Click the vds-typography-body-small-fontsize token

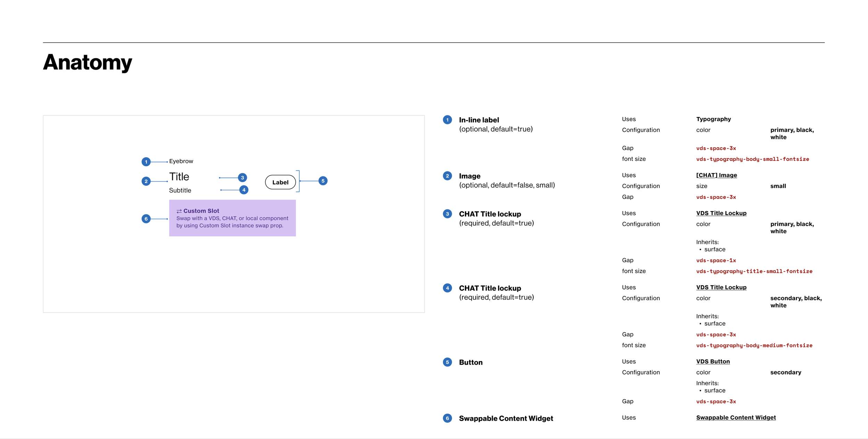click(x=752, y=159)
